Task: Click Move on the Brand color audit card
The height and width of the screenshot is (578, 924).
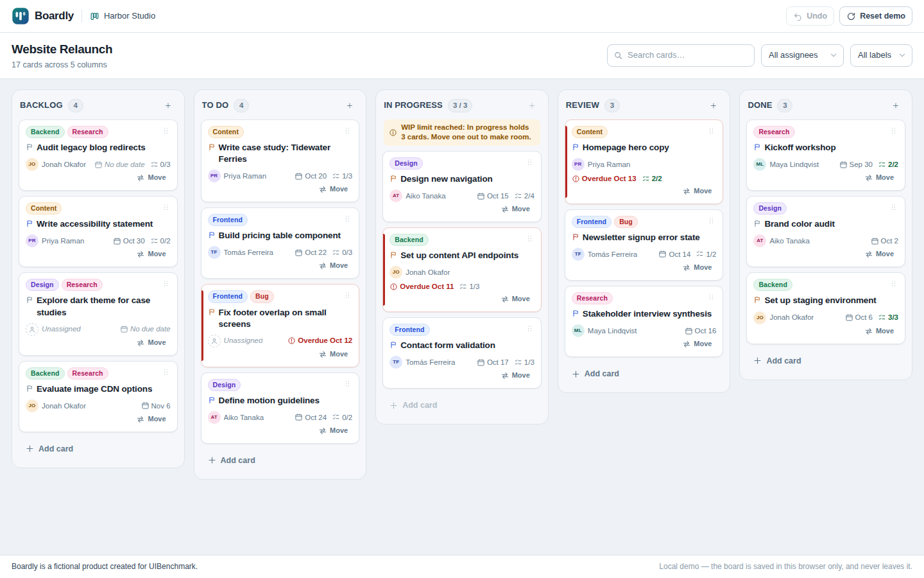Action: point(880,254)
